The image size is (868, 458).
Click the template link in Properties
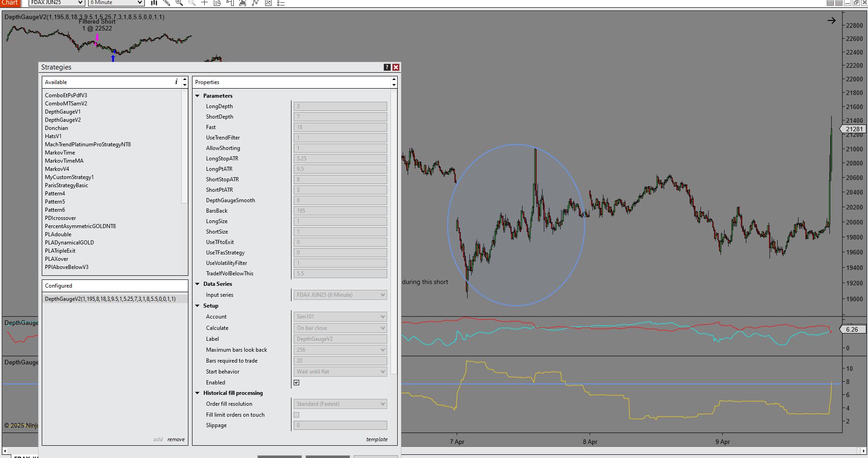pos(377,439)
